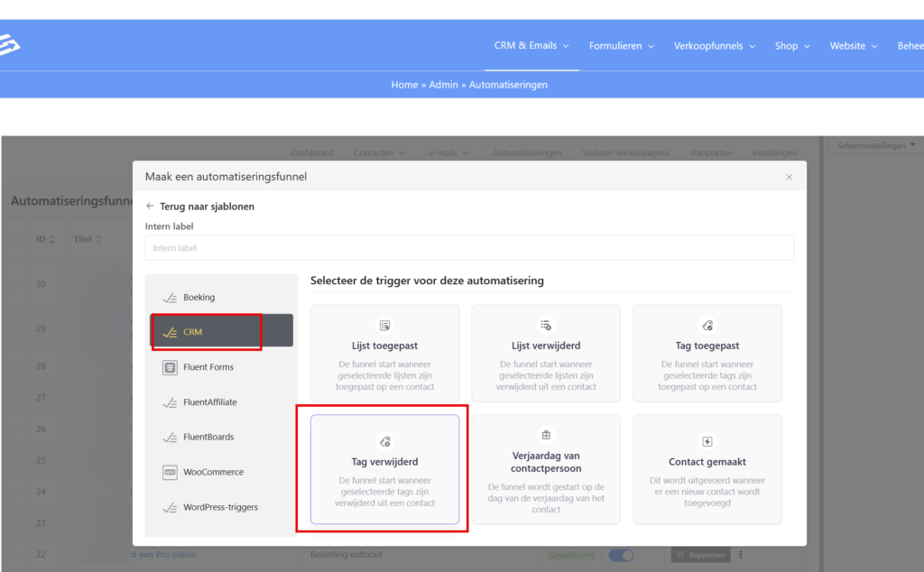Open the Verkoopfunnels dropdown menu

pyautogui.click(x=715, y=45)
